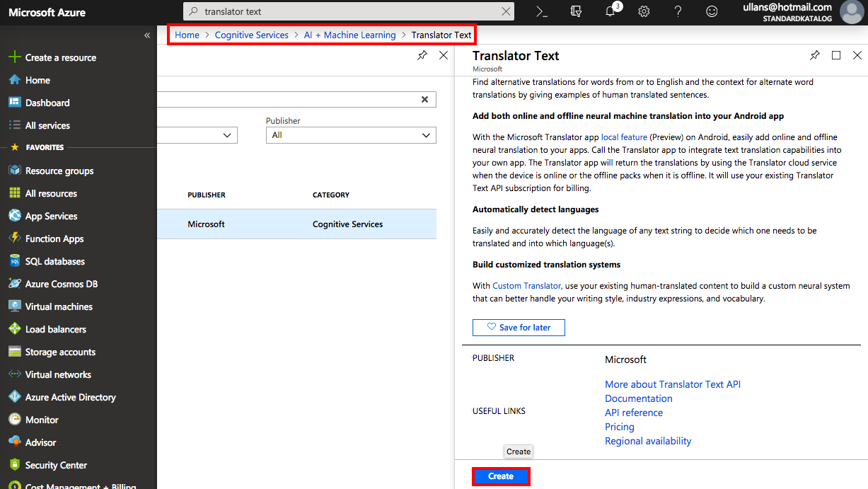Viewport: 868px width, 489px height.
Task: Click the All services list icon
Action: click(x=14, y=125)
